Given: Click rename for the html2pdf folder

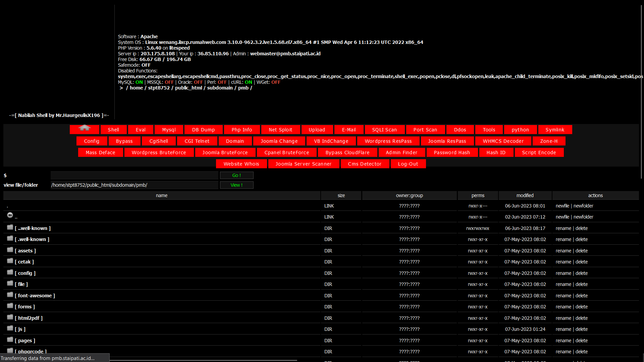Looking at the screenshot, I should [x=563, y=318].
